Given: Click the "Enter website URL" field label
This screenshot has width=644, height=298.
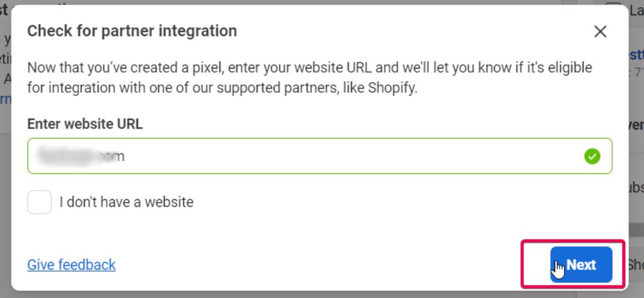Looking at the screenshot, I should [x=85, y=124].
